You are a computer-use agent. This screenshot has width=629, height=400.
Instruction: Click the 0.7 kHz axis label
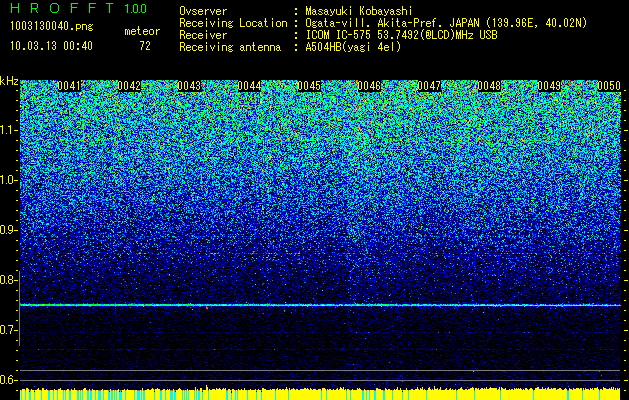(x=7, y=330)
